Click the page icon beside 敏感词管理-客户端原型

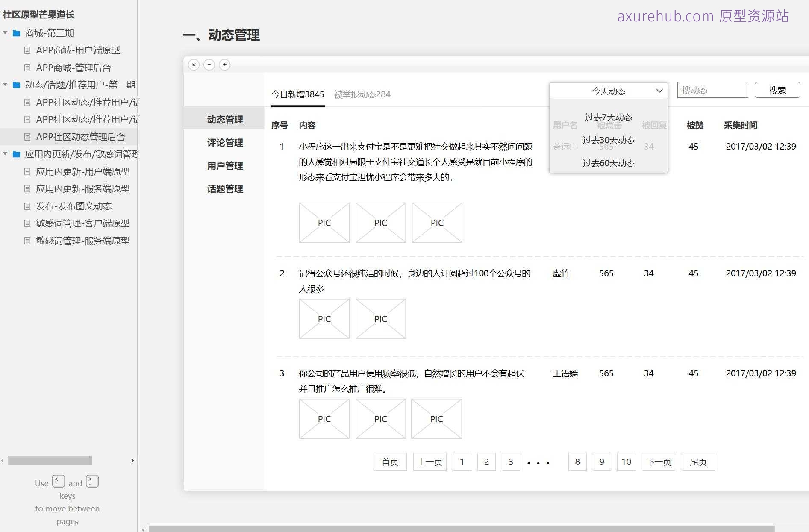click(28, 223)
